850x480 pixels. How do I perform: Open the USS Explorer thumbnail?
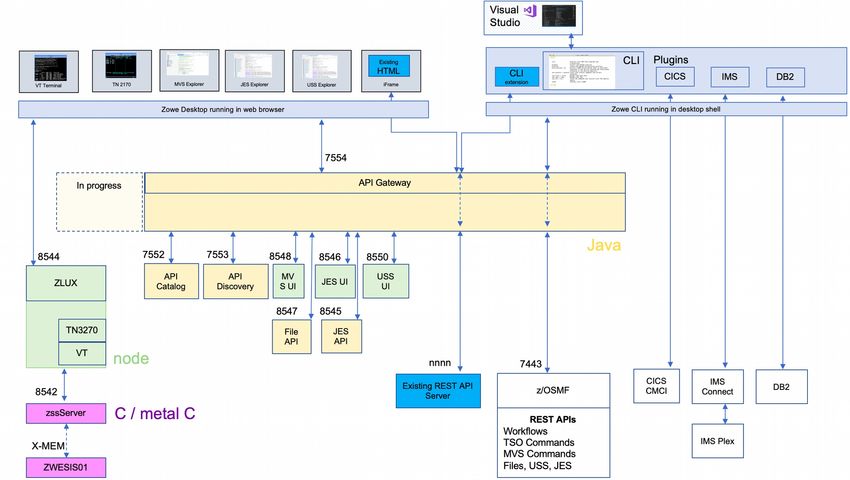tap(321, 71)
